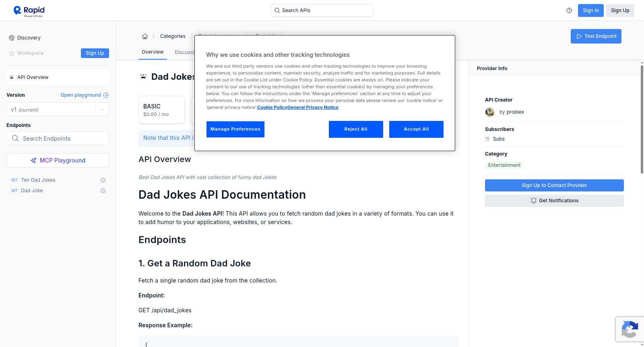The image size is (644, 347).
Task: Click Accept All cookies button
Action: 416,129
